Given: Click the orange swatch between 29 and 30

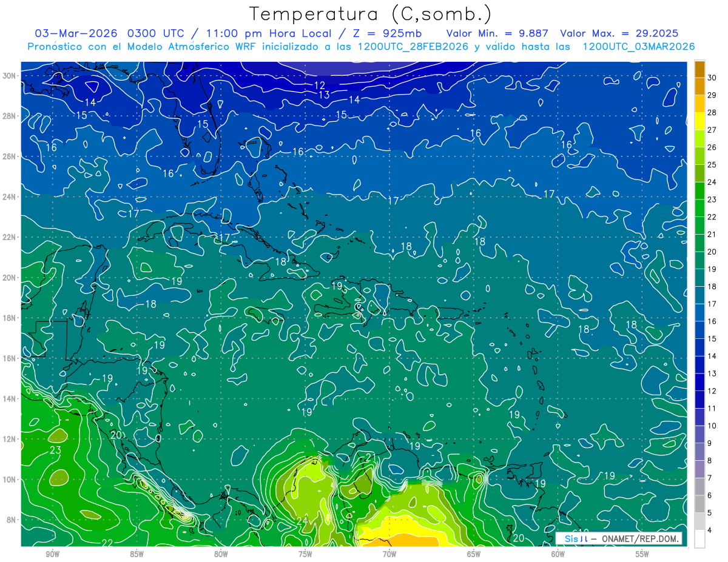Looking at the screenshot, I should click(699, 87).
